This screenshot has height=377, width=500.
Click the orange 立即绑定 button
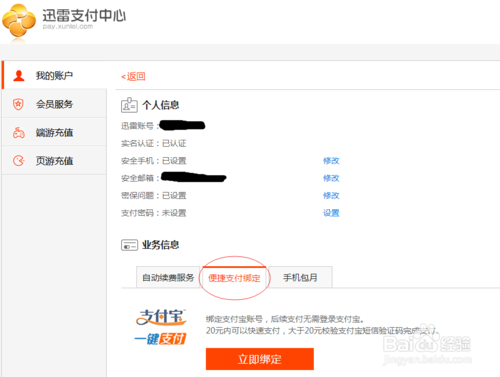point(260,359)
